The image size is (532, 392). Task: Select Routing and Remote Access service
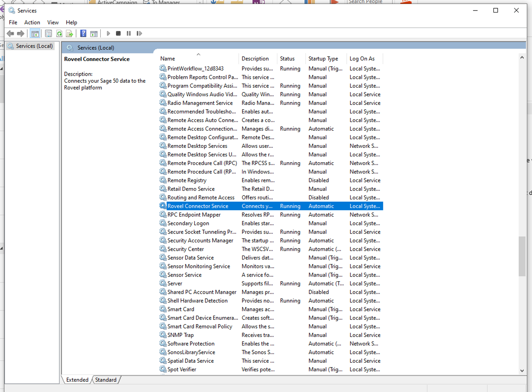click(x=271, y=197)
